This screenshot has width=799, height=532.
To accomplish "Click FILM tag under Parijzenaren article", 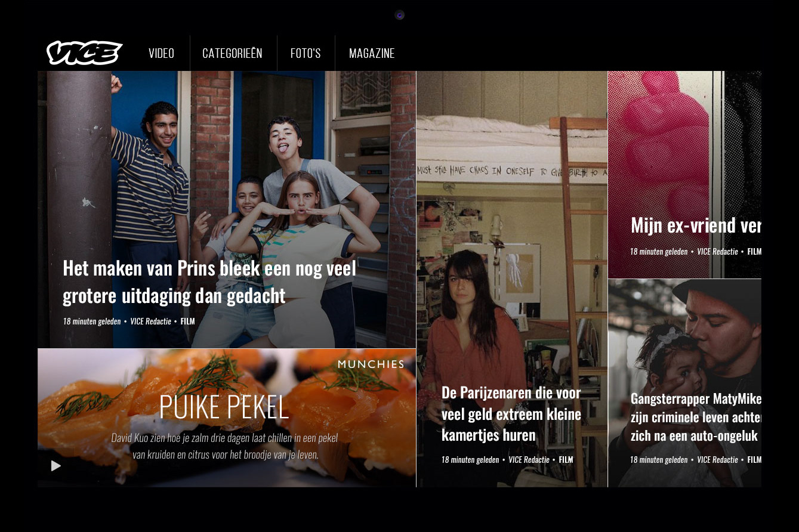I will (x=566, y=460).
